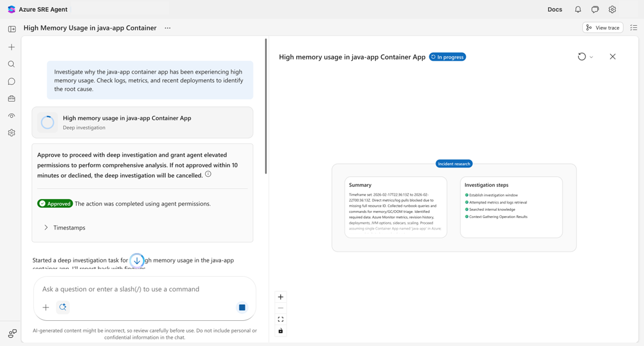The height and width of the screenshot is (346, 644).
Task: Click the investigation panel heading text
Action: click(352, 57)
